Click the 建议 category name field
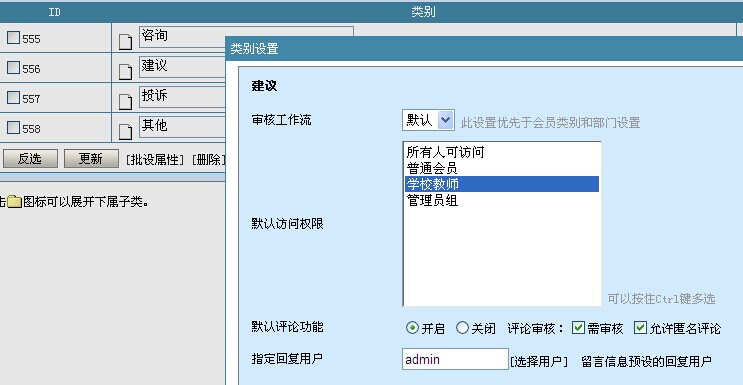Screen dimensions: 743x385 182,66
